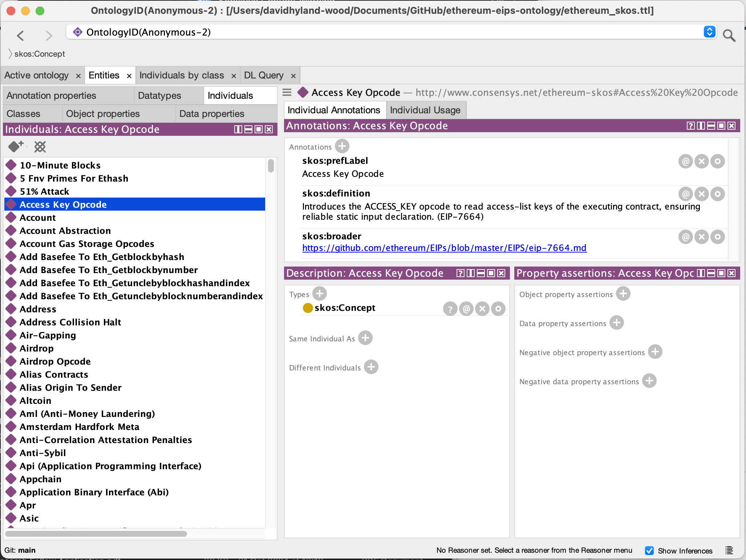Delete the selected individual via crossed-diamond icon
Screen dimensions: 746x560
40,147
